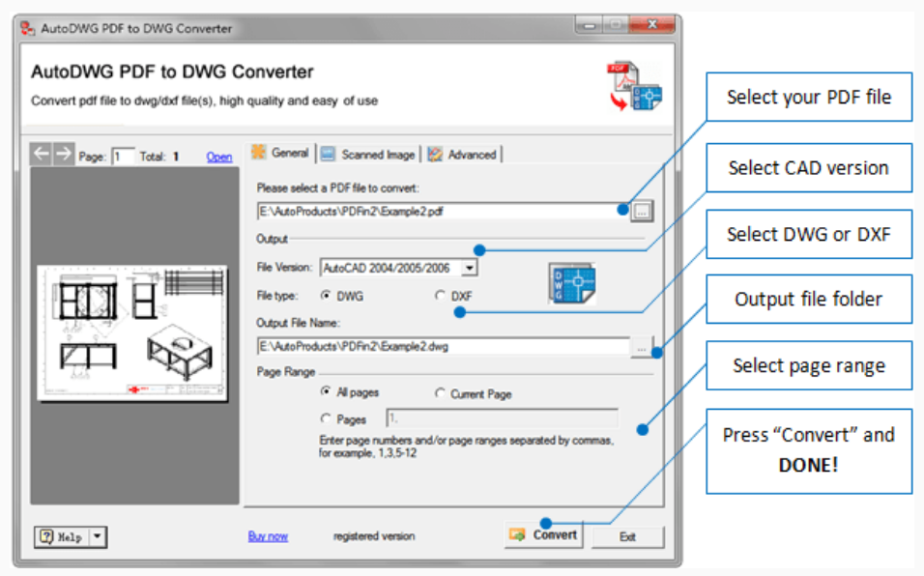Viewport: 924px width, 576px height.
Task: Click the Open link
Action: tap(219, 157)
